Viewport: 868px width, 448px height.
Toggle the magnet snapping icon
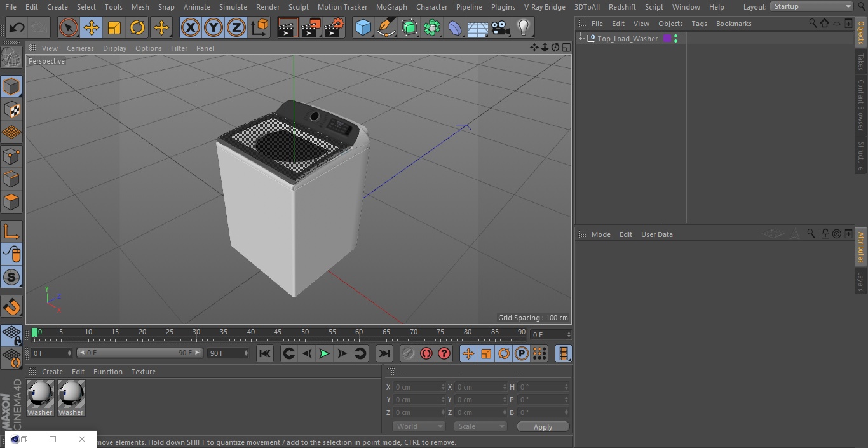pyautogui.click(x=11, y=307)
